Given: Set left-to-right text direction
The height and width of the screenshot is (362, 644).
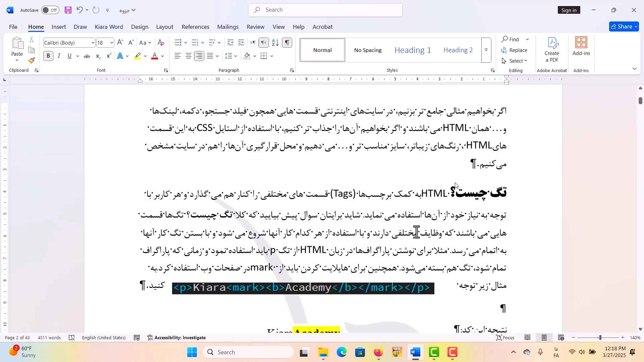Looking at the screenshot, I should pos(253,43).
